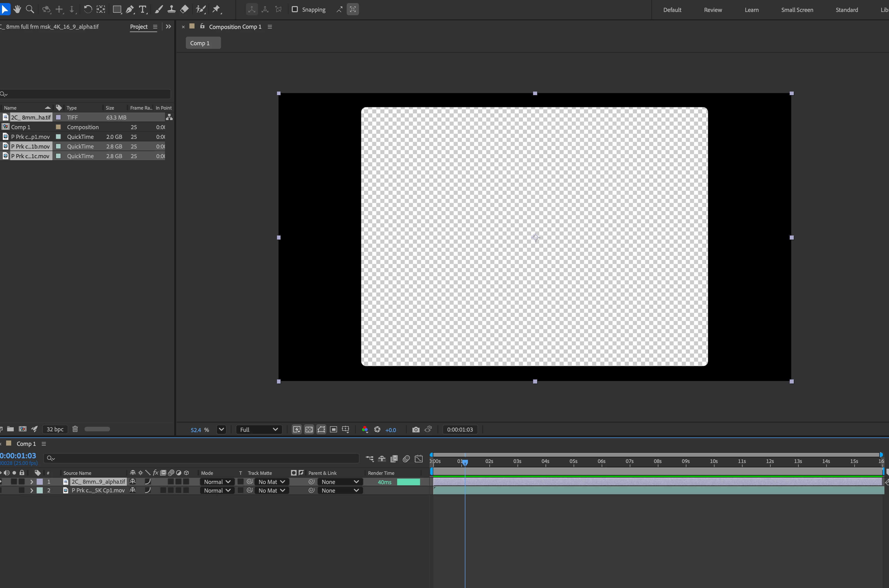Select the Pen tool
889x588 pixels.
pyautogui.click(x=130, y=9)
